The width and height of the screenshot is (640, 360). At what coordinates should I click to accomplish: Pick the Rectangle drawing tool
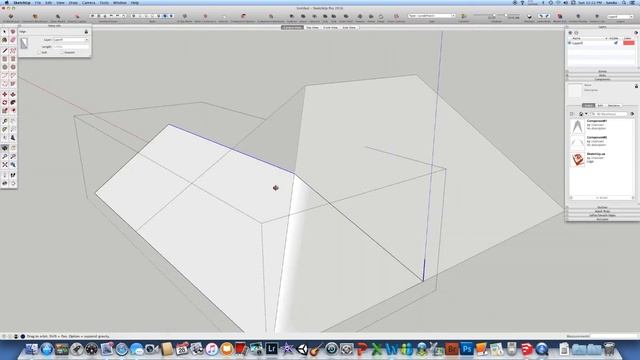pos(4,59)
